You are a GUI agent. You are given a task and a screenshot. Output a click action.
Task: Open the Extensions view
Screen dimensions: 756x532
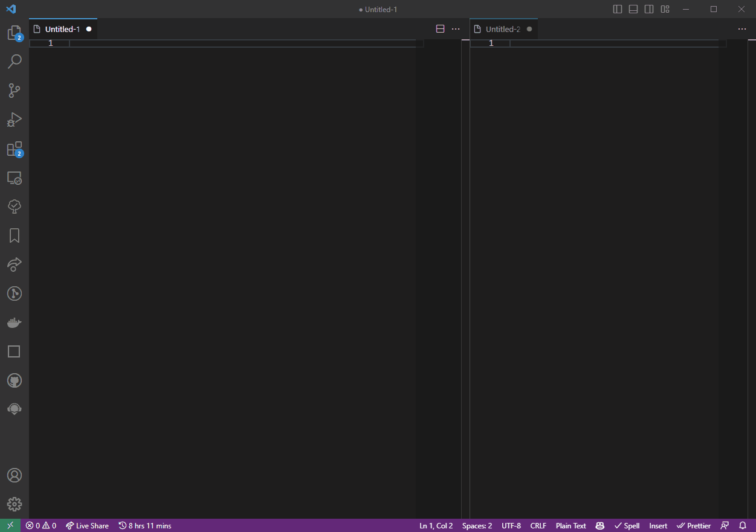coord(14,149)
